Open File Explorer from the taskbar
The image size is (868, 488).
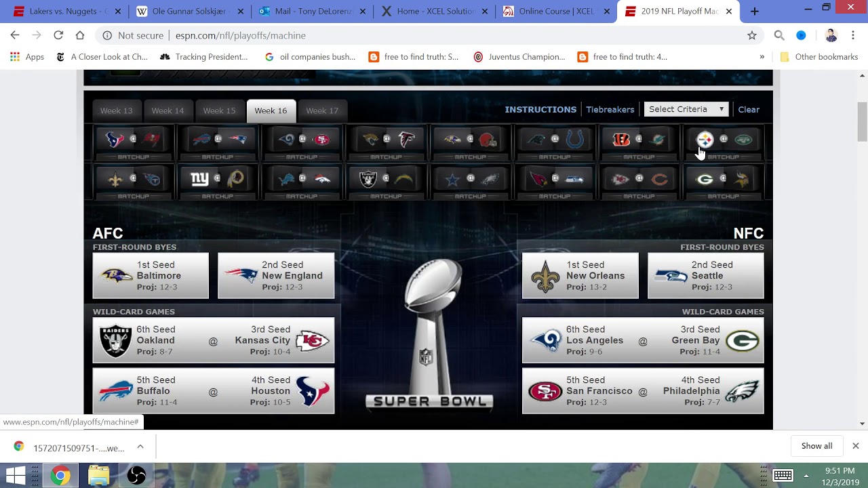[98, 475]
